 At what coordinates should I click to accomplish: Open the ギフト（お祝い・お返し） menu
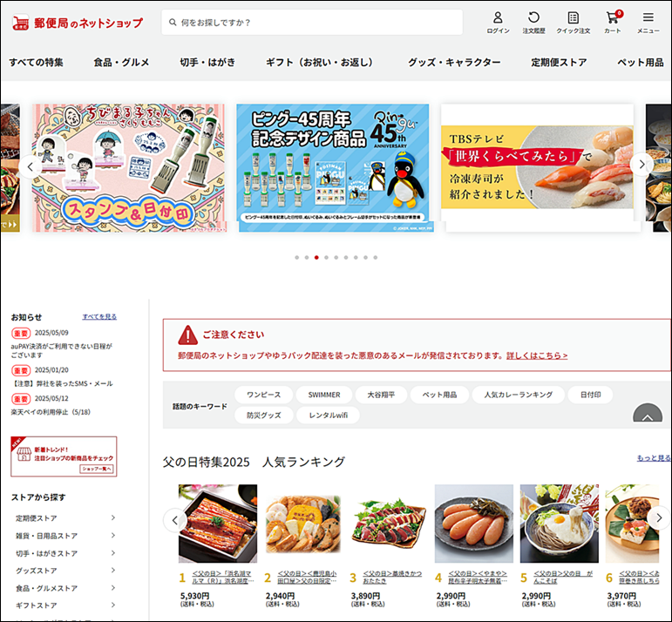321,63
